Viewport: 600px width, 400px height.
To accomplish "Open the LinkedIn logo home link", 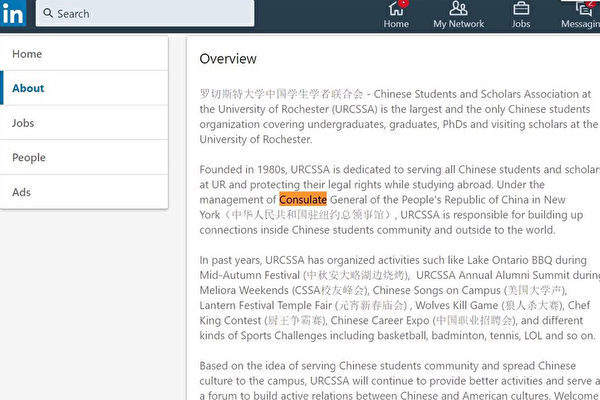I will [x=13, y=13].
